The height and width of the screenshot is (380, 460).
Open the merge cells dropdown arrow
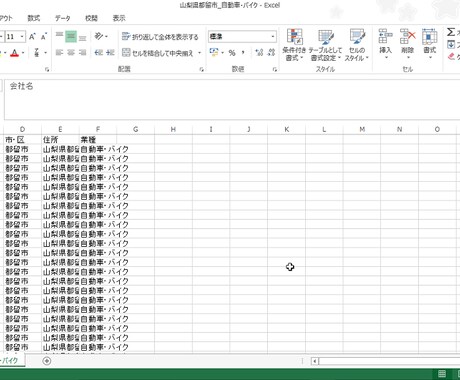(200, 53)
